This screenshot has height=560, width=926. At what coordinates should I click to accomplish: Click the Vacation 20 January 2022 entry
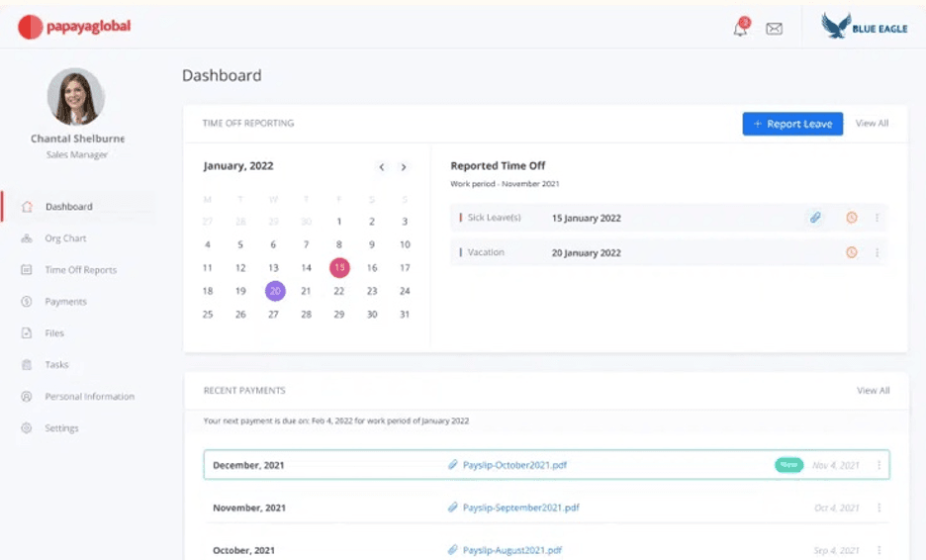pyautogui.click(x=669, y=252)
